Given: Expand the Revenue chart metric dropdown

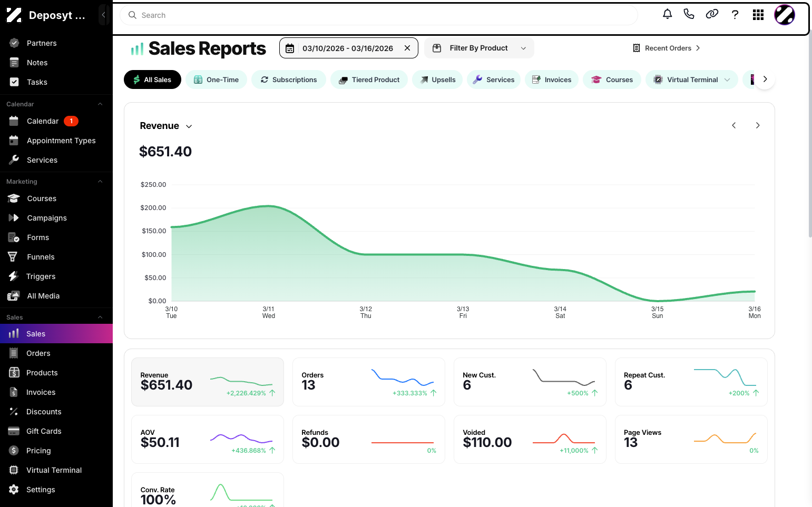Looking at the screenshot, I should tap(166, 126).
